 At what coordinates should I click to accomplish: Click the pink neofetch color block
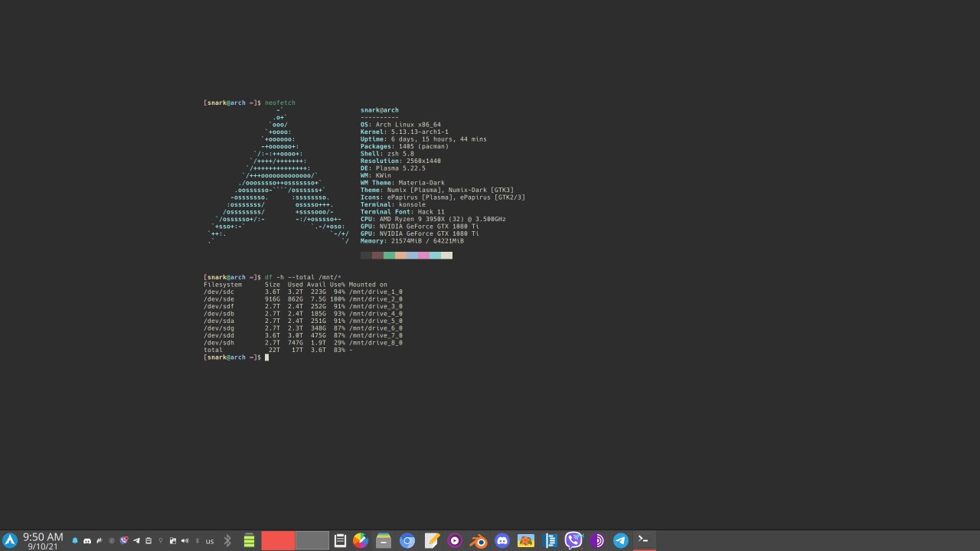pos(423,256)
